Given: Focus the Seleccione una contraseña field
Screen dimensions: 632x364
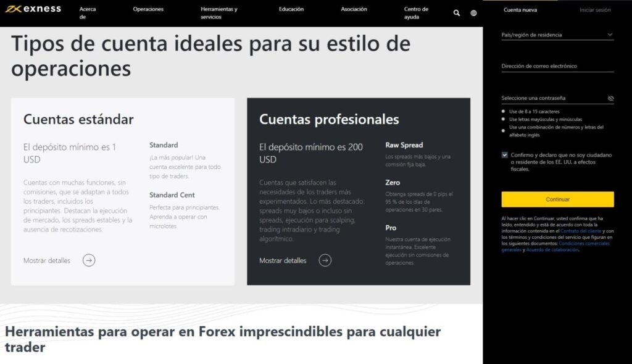Looking at the screenshot, I should click(x=552, y=98).
